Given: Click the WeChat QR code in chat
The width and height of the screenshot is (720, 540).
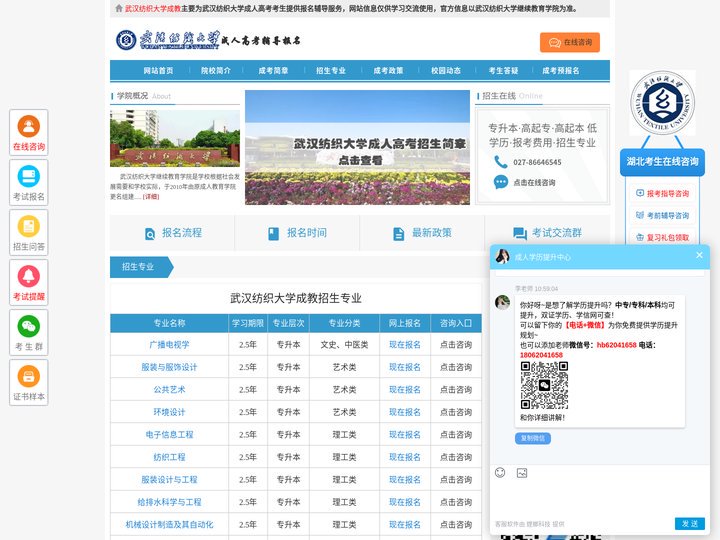Looking at the screenshot, I should pyautogui.click(x=544, y=385).
